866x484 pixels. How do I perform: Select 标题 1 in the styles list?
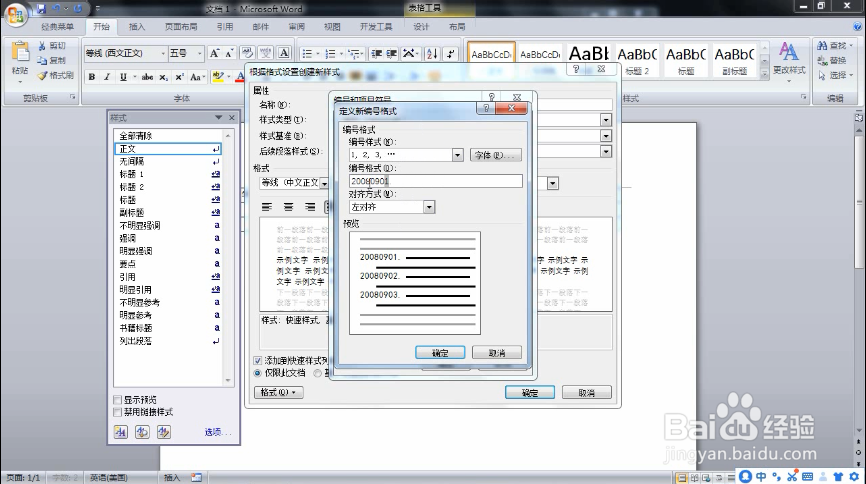(168, 174)
